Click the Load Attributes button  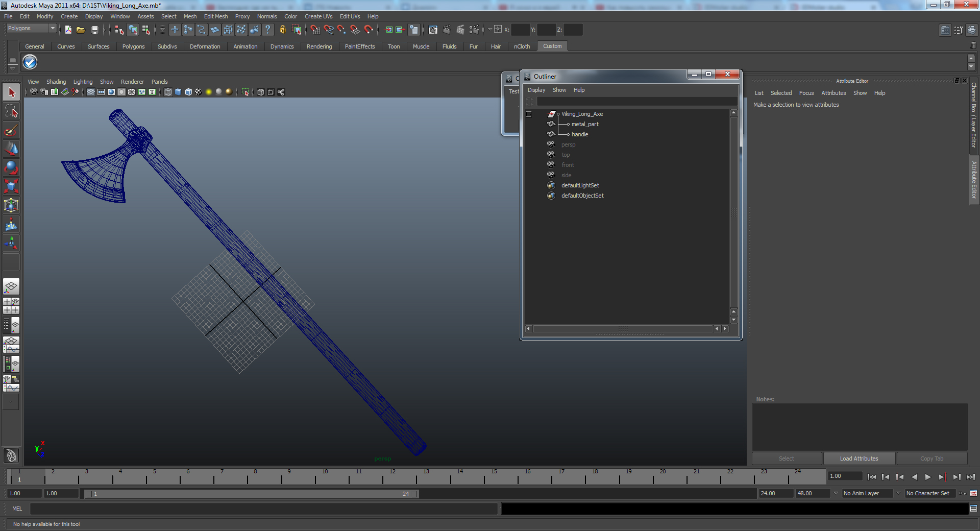coord(859,458)
